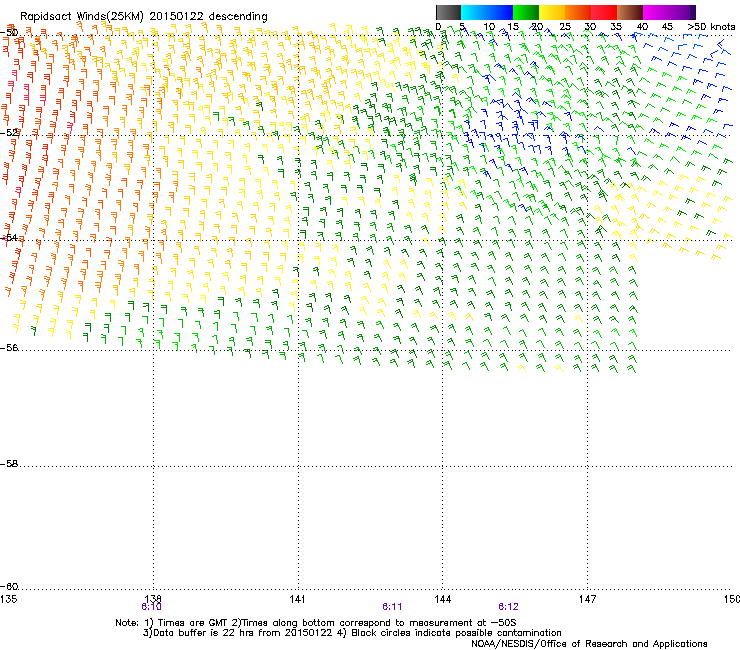The image size is (740, 650).
Task: Click the 'Times are GMT' note line
Action: click(x=316, y=623)
